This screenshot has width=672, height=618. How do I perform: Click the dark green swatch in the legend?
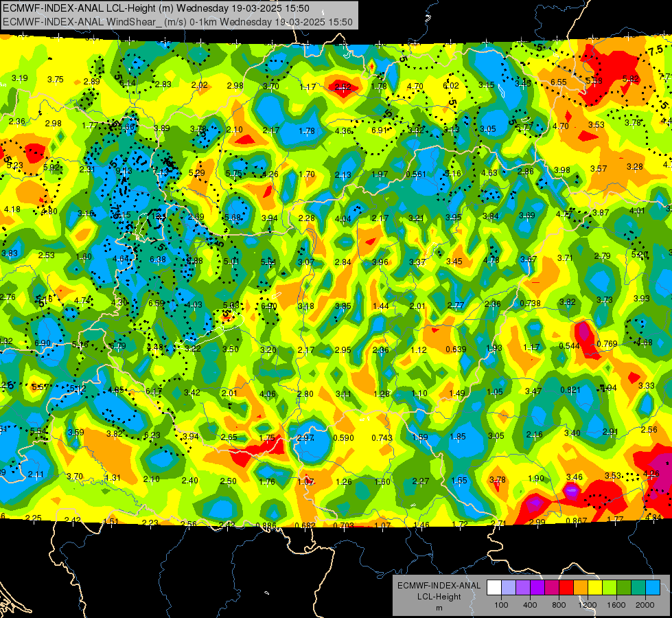click(623, 588)
